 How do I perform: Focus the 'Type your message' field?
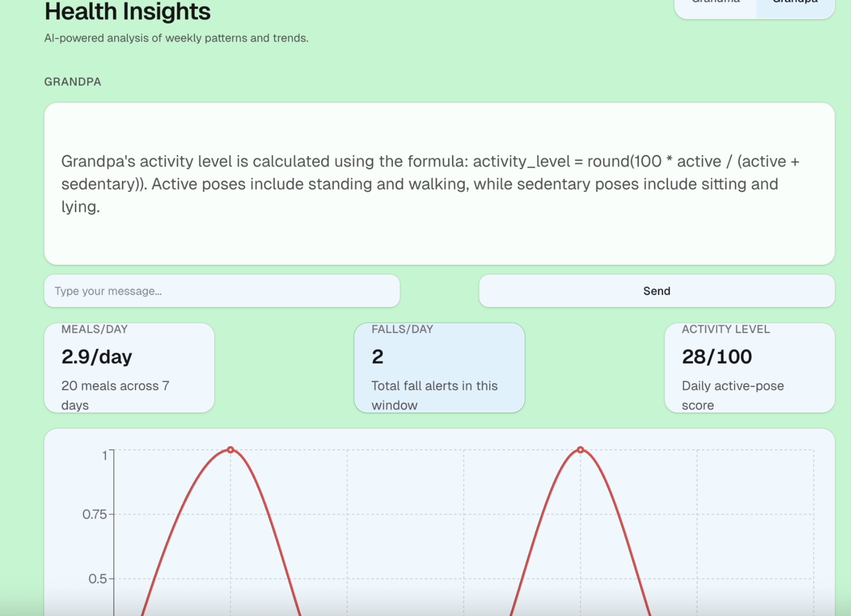pyautogui.click(x=221, y=291)
